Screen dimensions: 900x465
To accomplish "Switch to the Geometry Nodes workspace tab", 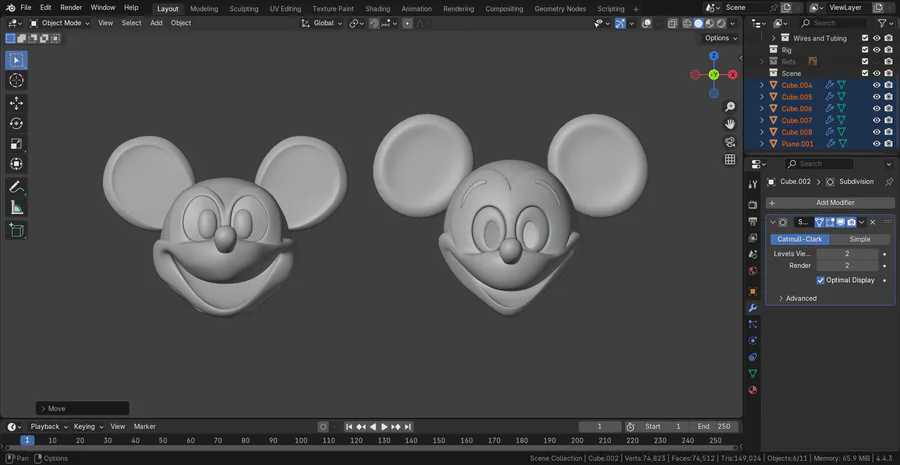I will tap(560, 9).
